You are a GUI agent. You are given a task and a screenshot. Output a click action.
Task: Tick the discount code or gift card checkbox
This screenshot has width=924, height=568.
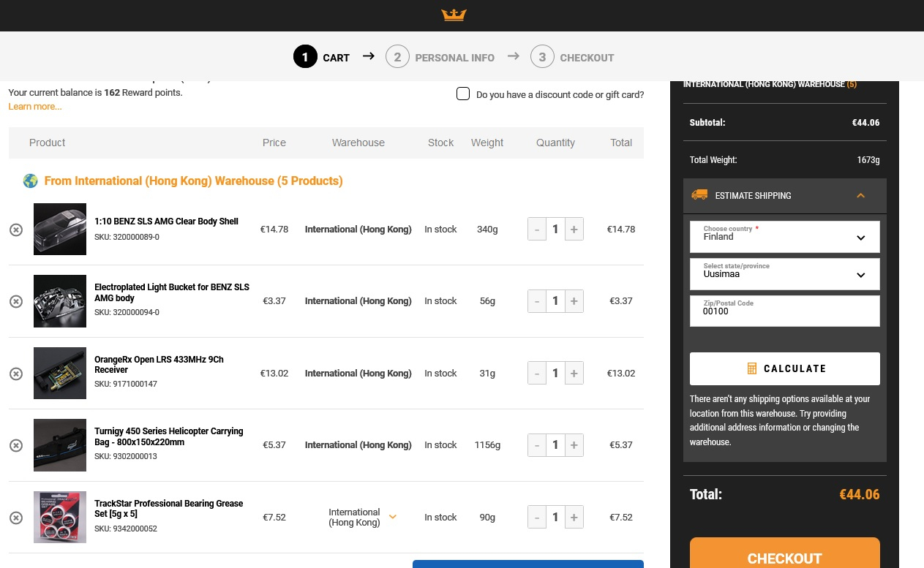coord(462,94)
